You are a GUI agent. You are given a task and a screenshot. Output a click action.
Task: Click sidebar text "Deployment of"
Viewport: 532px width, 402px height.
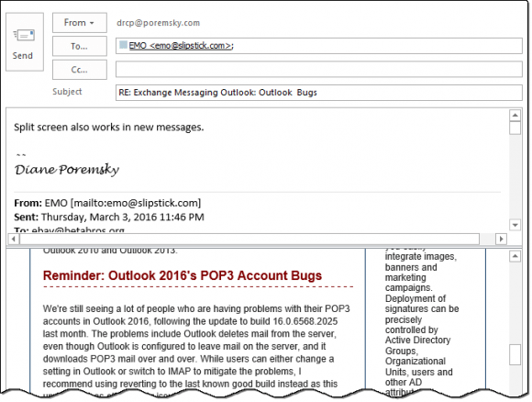pyautogui.click(x=416, y=299)
